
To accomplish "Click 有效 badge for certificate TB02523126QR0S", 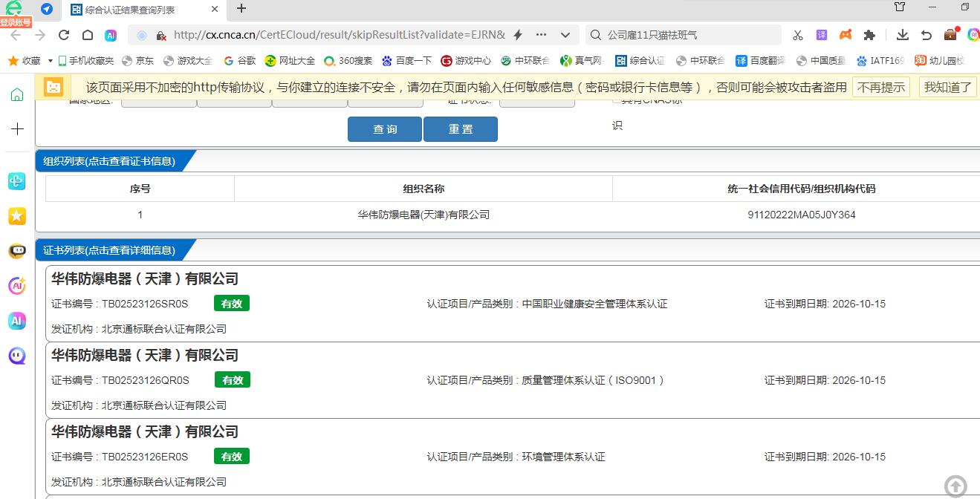I will pos(233,379).
